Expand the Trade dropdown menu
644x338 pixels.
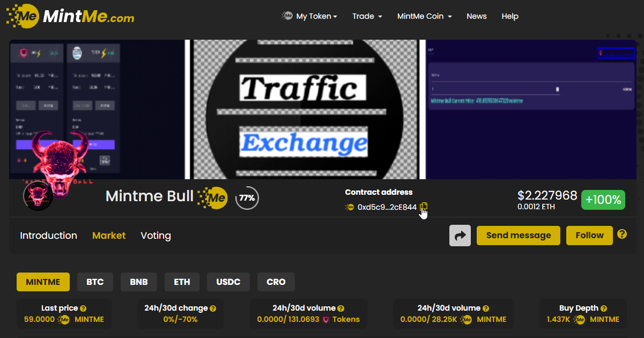click(367, 16)
